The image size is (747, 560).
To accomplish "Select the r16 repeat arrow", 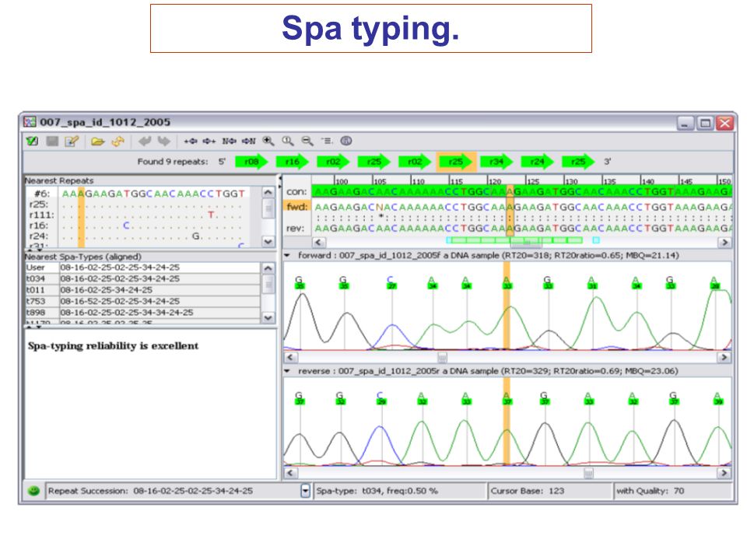I will pyautogui.click(x=293, y=162).
